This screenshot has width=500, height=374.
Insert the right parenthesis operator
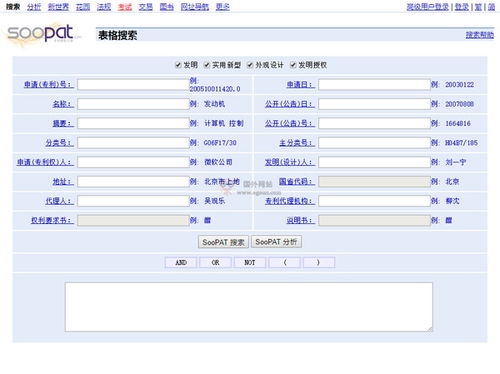coord(319,262)
